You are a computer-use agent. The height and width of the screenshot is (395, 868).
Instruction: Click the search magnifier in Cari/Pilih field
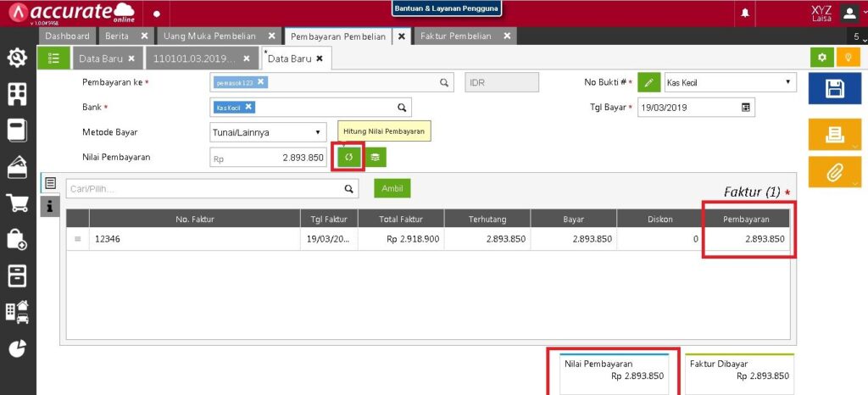point(348,189)
